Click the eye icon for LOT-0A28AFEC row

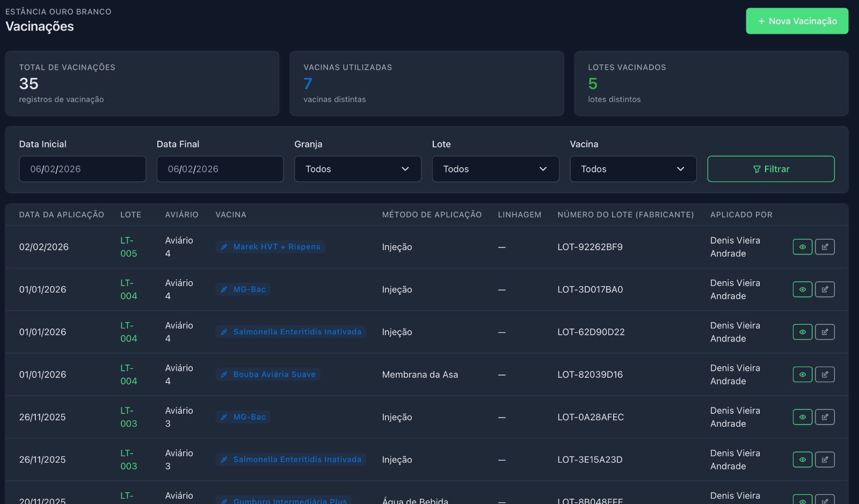[x=802, y=417]
